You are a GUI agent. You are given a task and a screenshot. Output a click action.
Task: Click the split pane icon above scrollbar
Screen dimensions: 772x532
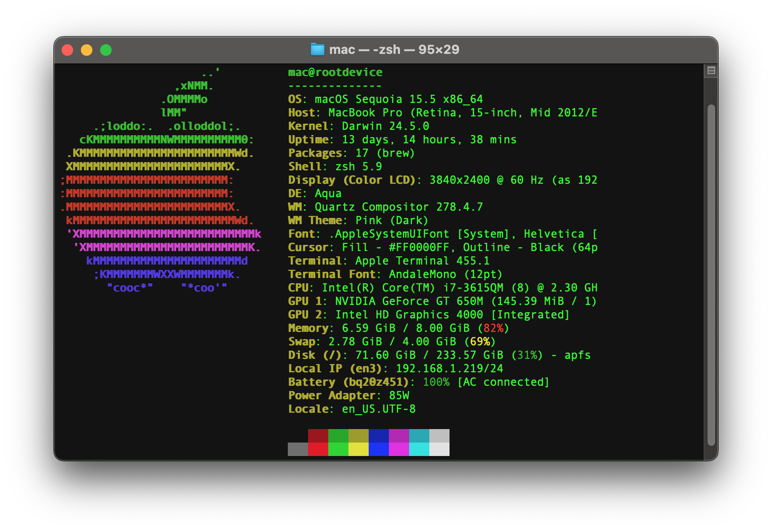pyautogui.click(x=711, y=71)
